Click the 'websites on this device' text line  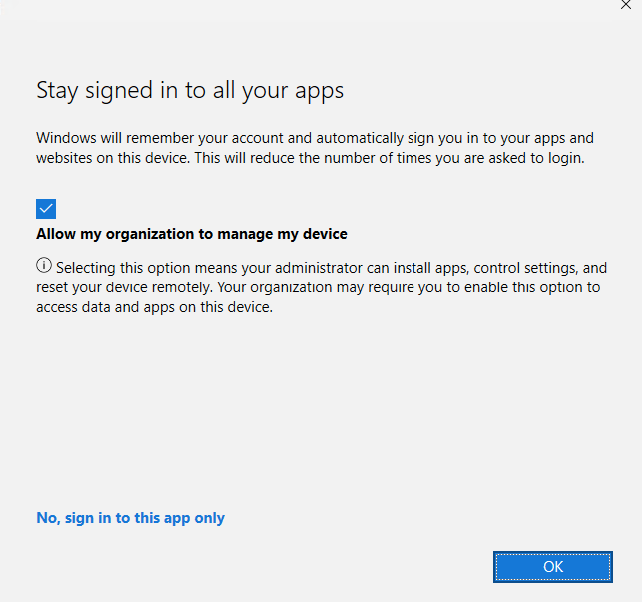(310, 158)
